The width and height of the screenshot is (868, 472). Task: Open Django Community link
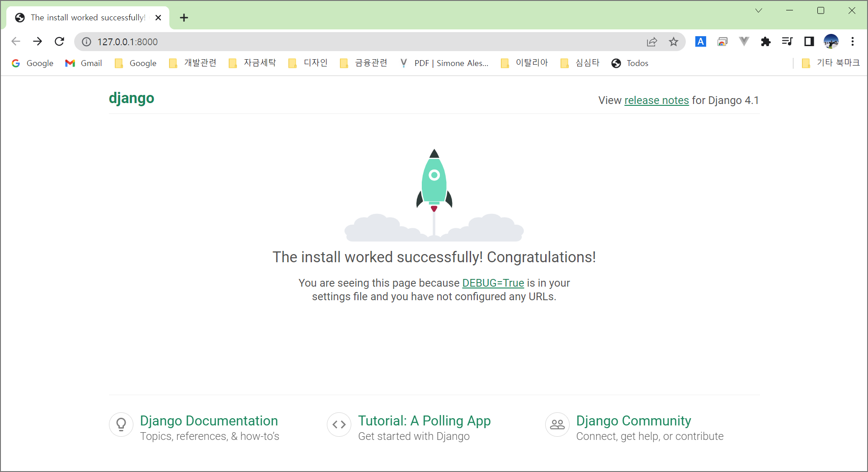[x=634, y=421]
